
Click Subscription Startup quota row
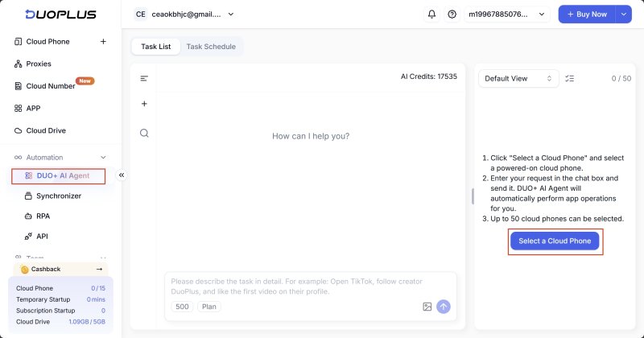60,311
